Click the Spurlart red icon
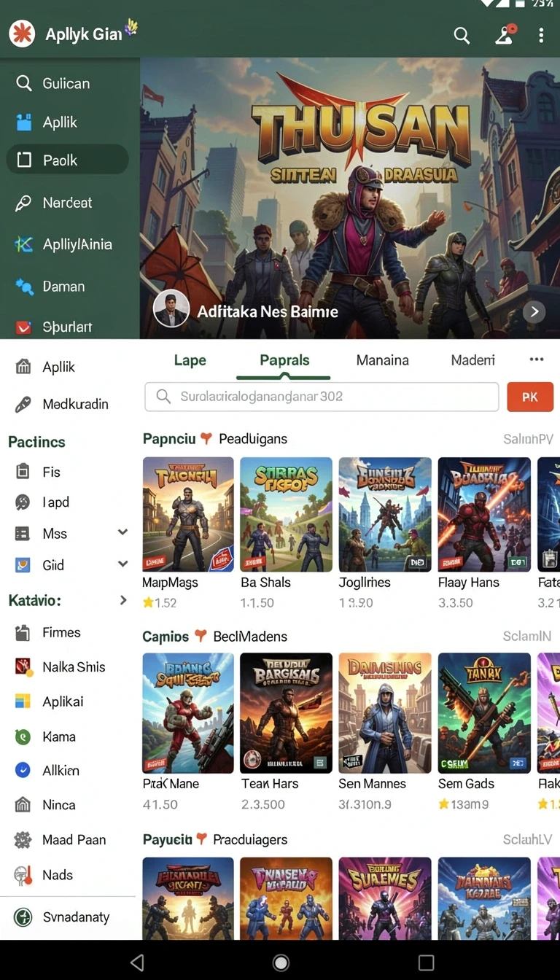This screenshot has height=980, width=560. [x=24, y=327]
